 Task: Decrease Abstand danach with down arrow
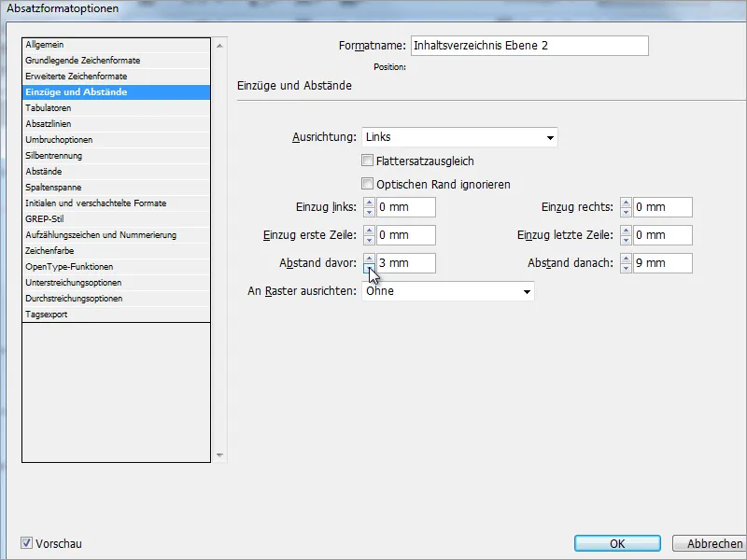pyautogui.click(x=626, y=268)
